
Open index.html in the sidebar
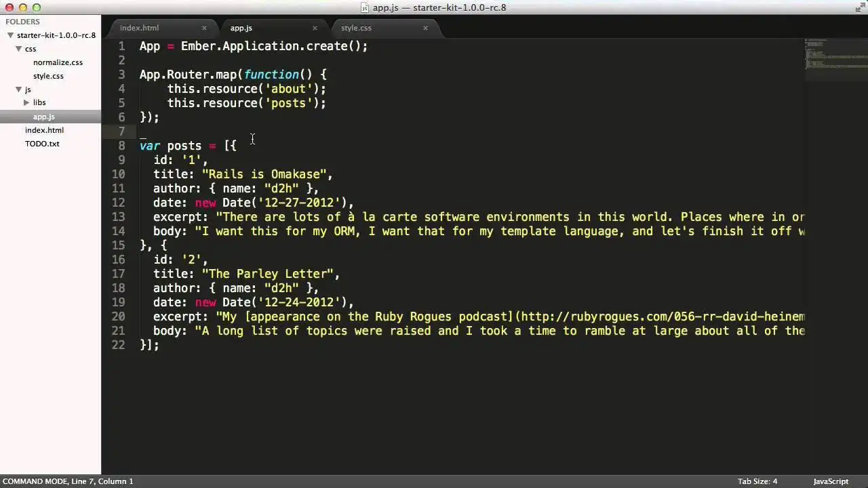pos(44,130)
